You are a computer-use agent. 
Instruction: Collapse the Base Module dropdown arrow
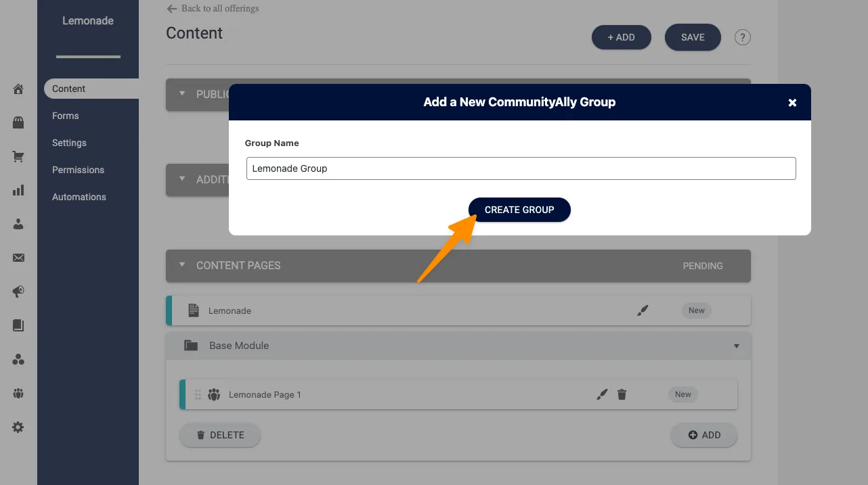737,346
